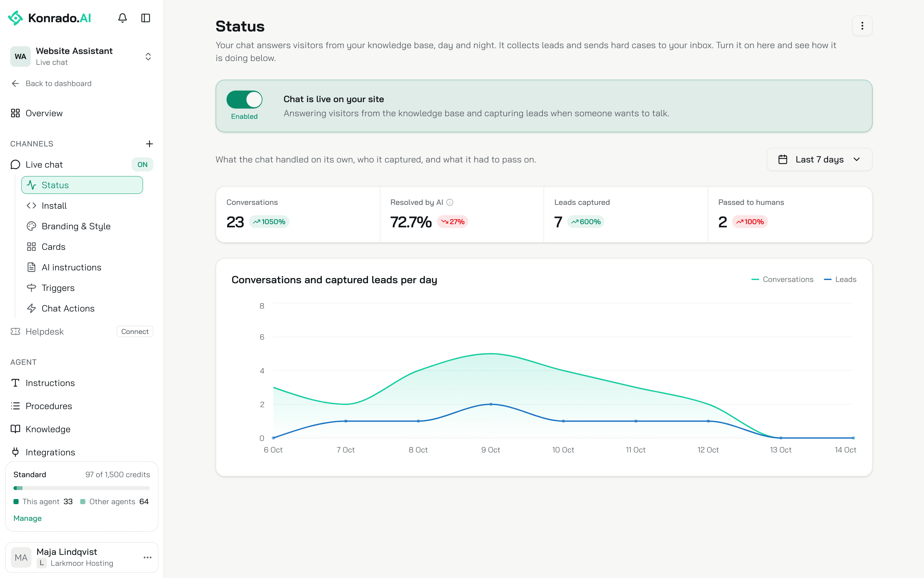Disable the live chat Enabled switch
This screenshot has height=578, width=924.
pos(244,100)
